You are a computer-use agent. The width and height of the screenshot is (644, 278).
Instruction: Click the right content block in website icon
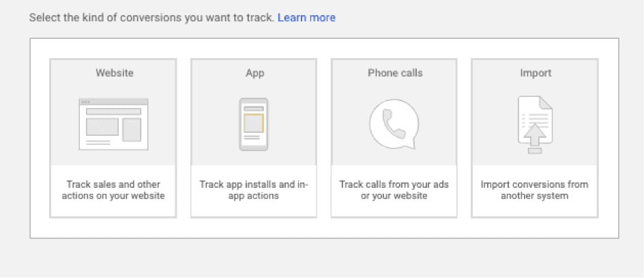click(132, 130)
